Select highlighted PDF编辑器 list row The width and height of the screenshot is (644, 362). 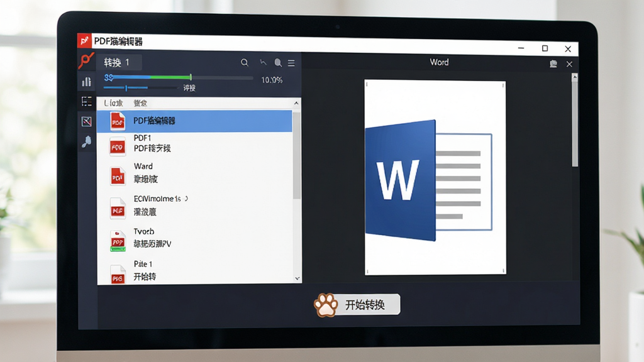[194, 121]
